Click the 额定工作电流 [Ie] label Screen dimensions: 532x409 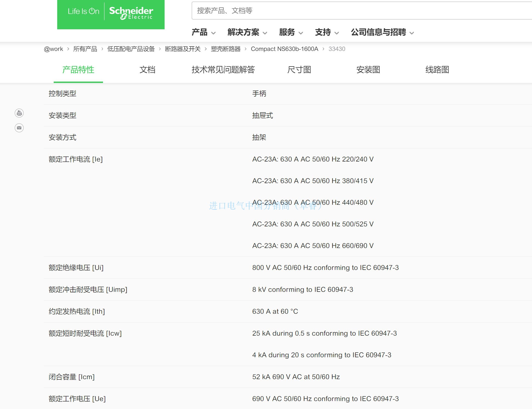tap(76, 159)
